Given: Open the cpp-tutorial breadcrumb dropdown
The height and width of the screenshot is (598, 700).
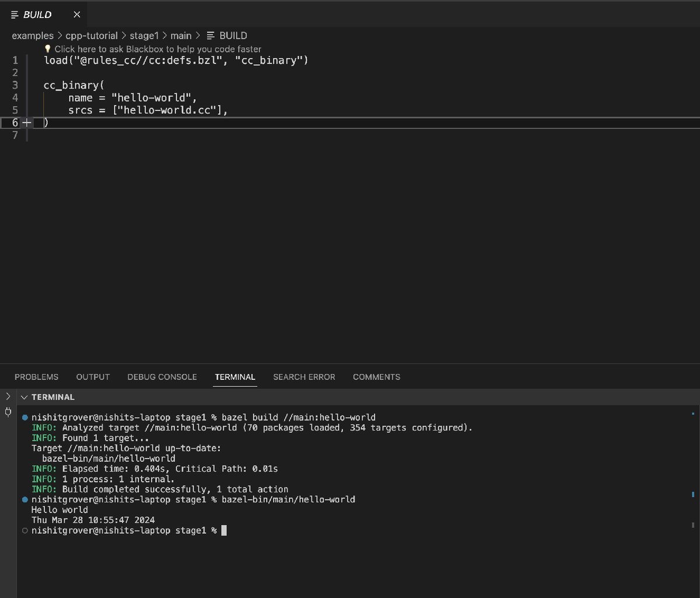Looking at the screenshot, I should [x=91, y=36].
